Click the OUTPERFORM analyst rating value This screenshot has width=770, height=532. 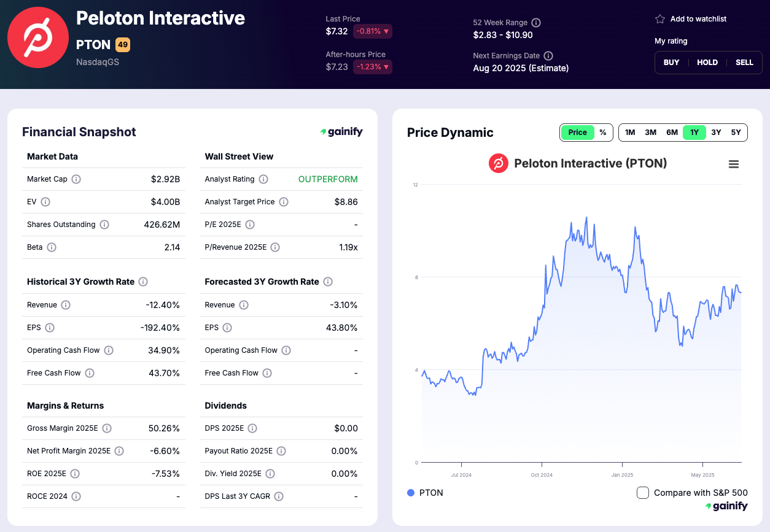tap(328, 179)
